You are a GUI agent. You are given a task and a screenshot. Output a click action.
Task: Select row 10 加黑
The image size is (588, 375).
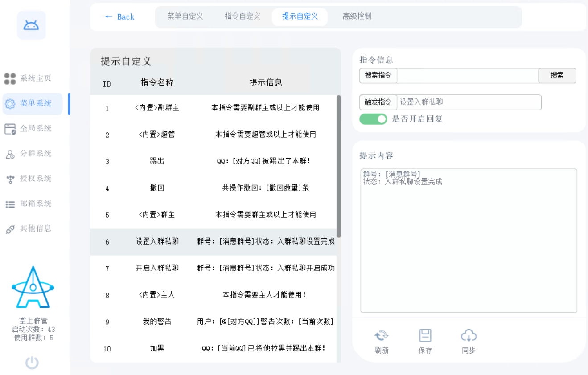(213, 349)
